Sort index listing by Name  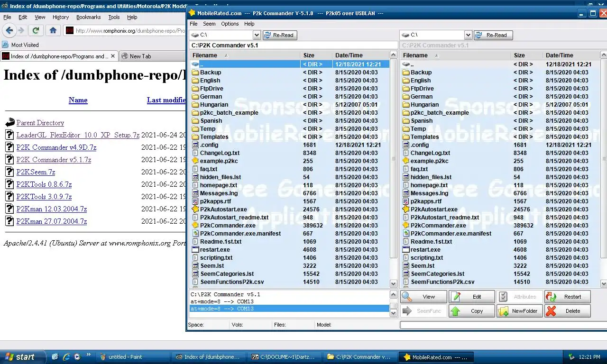point(78,100)
